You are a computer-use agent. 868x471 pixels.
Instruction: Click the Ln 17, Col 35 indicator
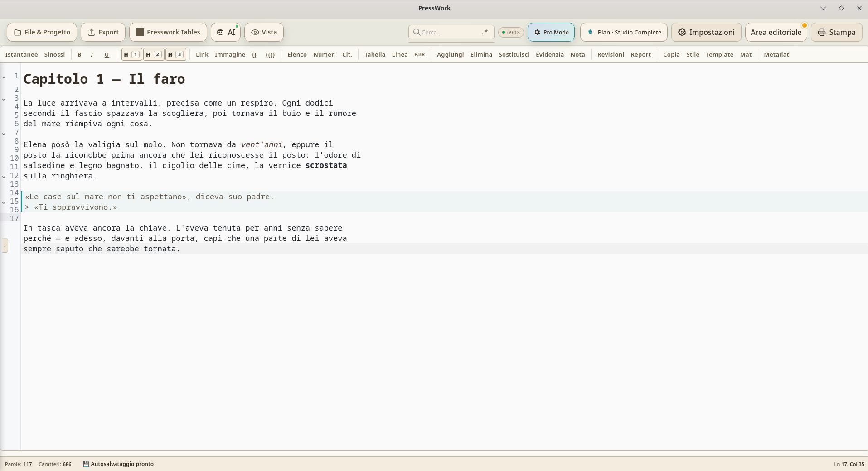pos(849,464)
